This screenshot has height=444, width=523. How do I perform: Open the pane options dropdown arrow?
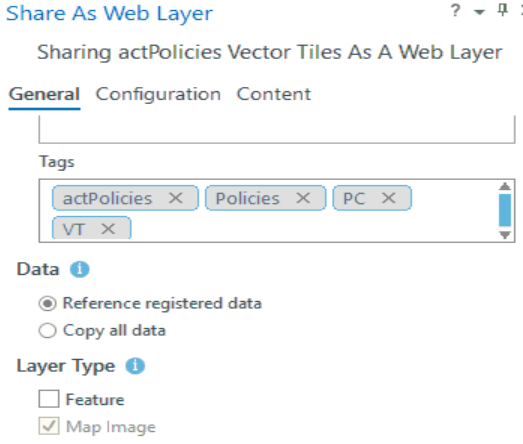point(479,12)
